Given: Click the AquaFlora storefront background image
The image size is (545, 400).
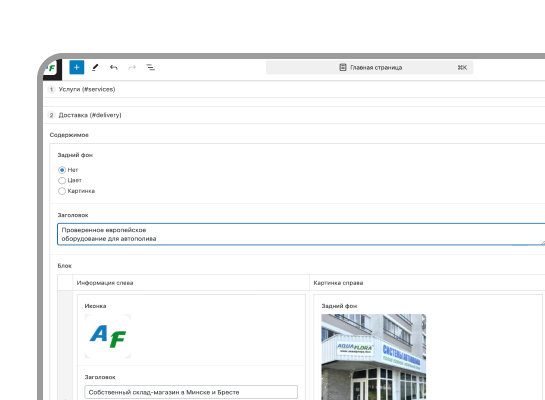Looking at the screenshot, I should (x=374, y=357).
